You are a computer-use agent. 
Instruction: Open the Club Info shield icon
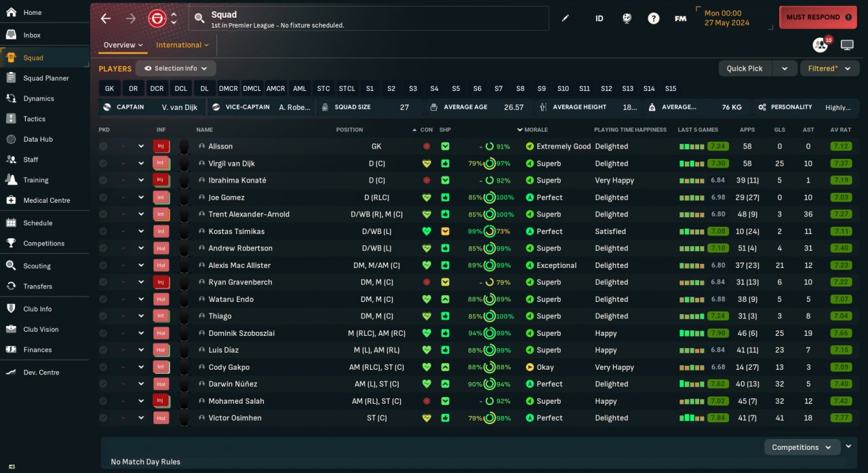[11, 309]
